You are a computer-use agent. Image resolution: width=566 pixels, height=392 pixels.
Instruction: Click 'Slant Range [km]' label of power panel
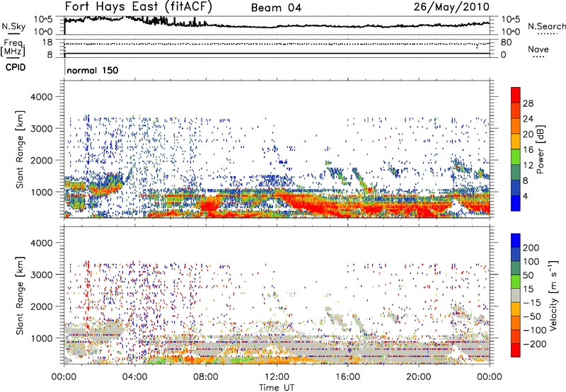pyautogui.click(x=20, y=149)
